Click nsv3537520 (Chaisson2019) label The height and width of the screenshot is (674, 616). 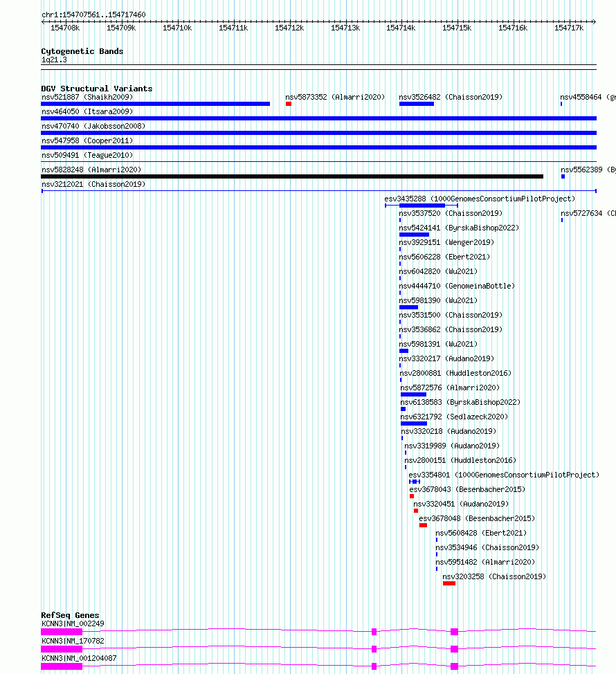pyautogui.click(x=451, y=214)
